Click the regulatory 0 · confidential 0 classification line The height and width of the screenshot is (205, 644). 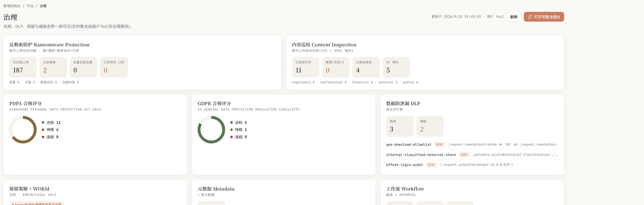(355, 82)
